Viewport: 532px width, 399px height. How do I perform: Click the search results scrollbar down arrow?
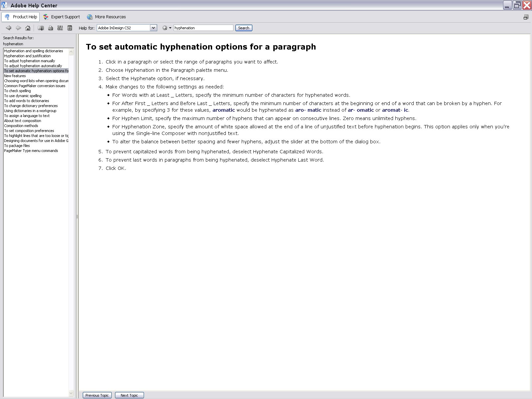tap(71, 393)
